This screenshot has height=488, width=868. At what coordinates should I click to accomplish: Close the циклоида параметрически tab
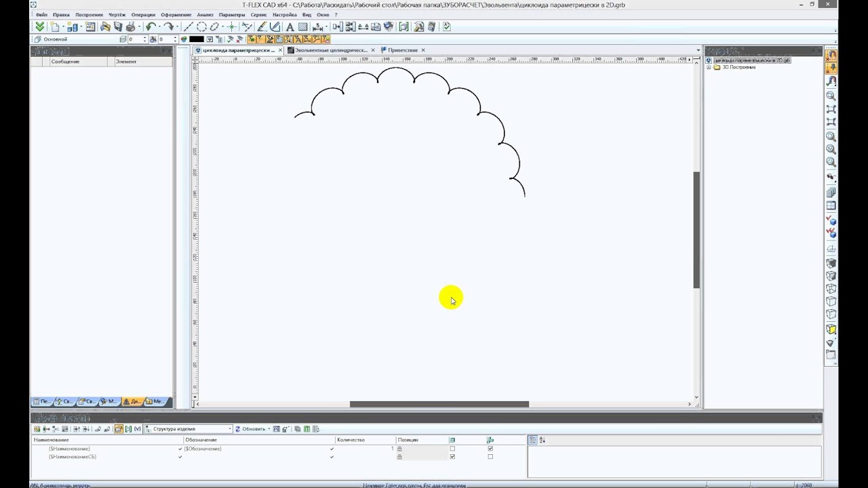pyautogui.click(x=281, y=50)
